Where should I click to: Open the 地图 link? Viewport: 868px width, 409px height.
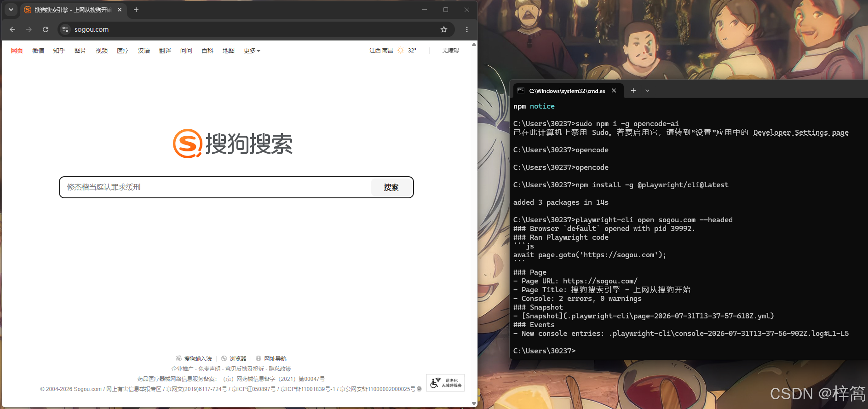coord(229,51)
